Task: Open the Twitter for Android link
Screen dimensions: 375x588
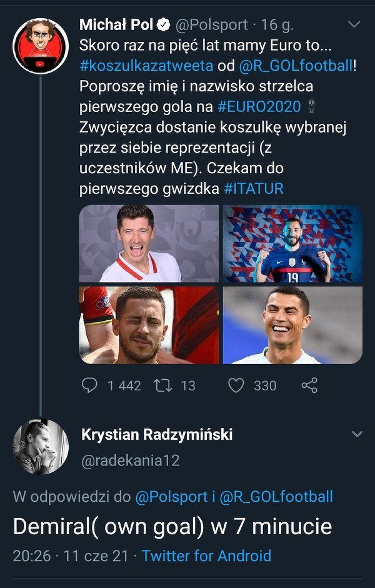Action: pos(206,555)
